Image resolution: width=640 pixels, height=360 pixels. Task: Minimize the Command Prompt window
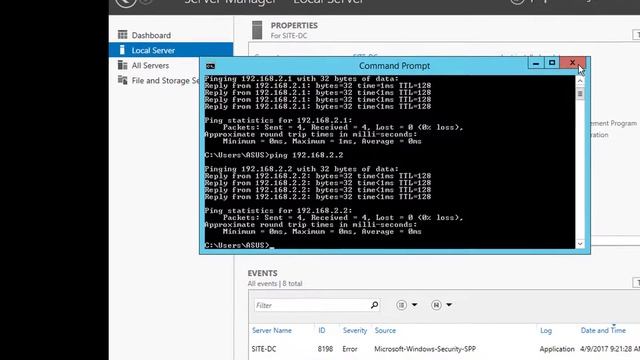(536, 63)
